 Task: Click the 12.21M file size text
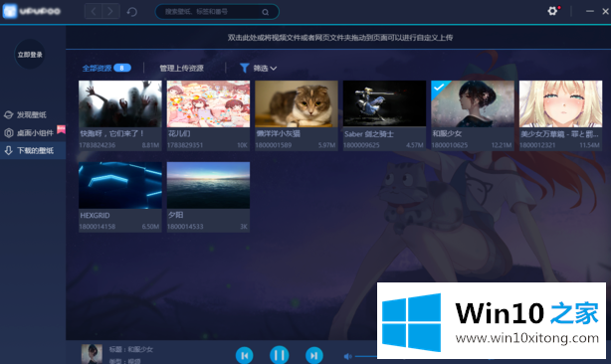[502, 145]
